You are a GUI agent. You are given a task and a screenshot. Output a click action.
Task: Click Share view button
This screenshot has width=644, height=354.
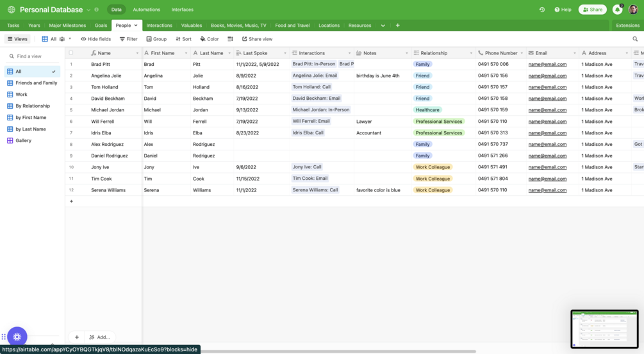click(257, 39)
